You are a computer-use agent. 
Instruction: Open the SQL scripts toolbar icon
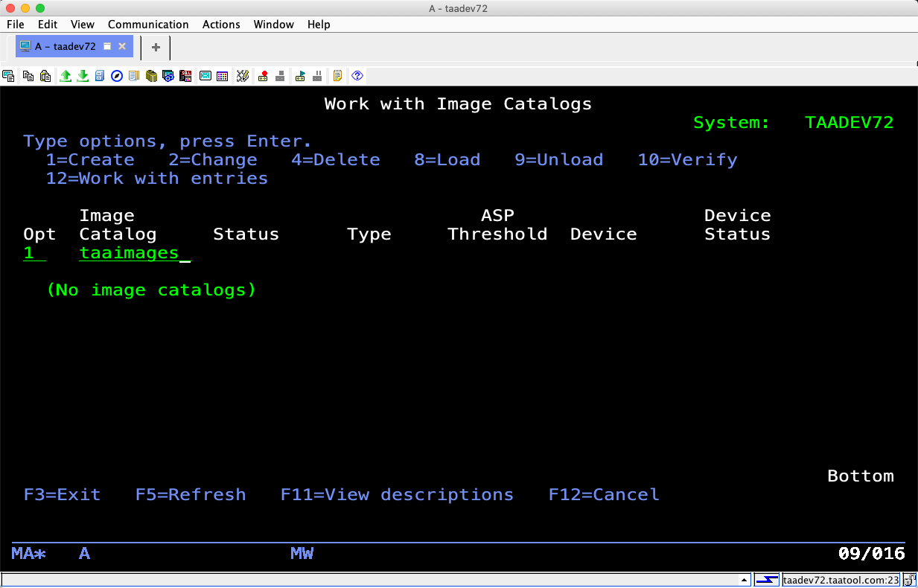point(185,76)
